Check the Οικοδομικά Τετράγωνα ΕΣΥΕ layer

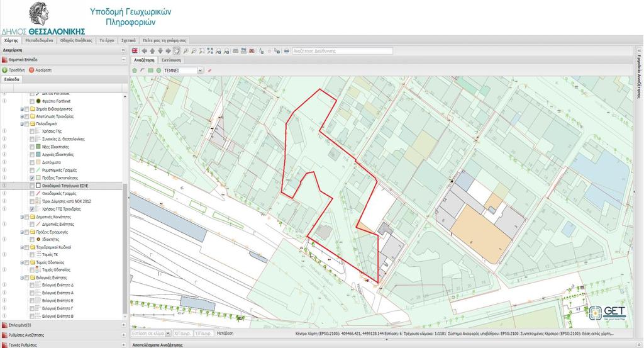(32, 186)
